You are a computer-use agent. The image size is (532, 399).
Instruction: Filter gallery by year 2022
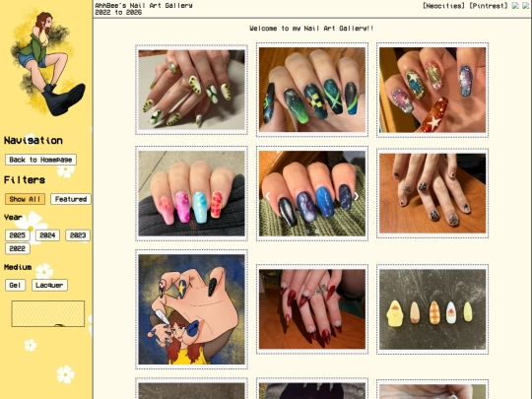(x=18, y=248)
